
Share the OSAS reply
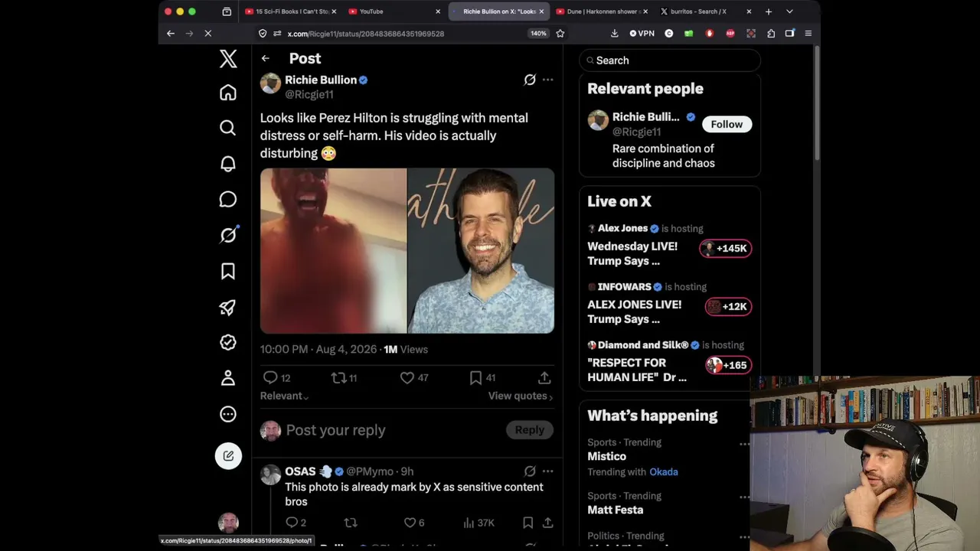[548, 523]
